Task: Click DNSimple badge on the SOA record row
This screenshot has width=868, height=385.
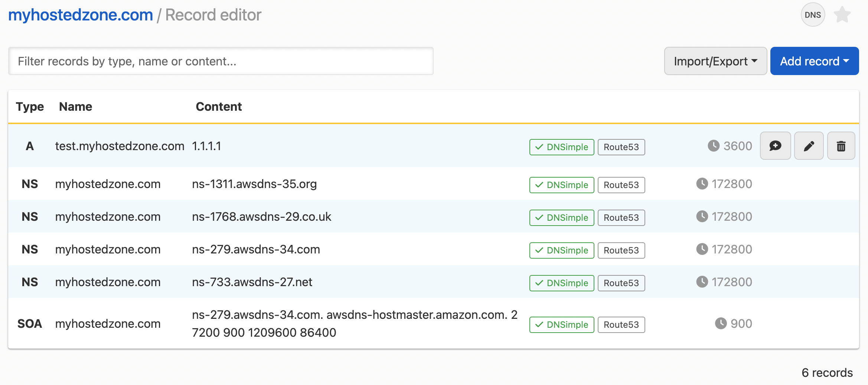Action: click(562, 325)
